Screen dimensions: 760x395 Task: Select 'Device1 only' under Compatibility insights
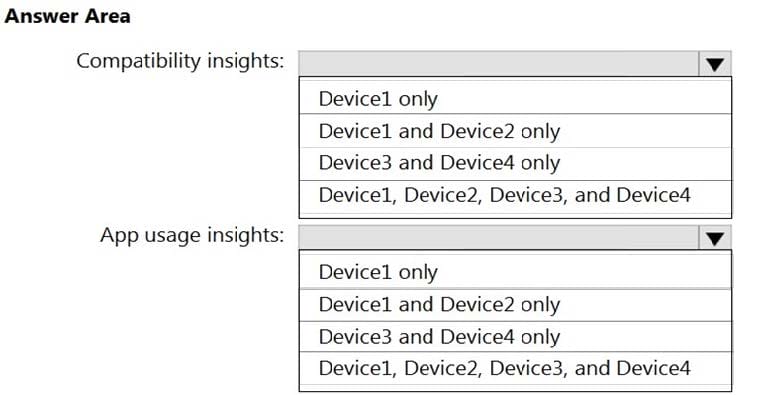click(515, 98)
